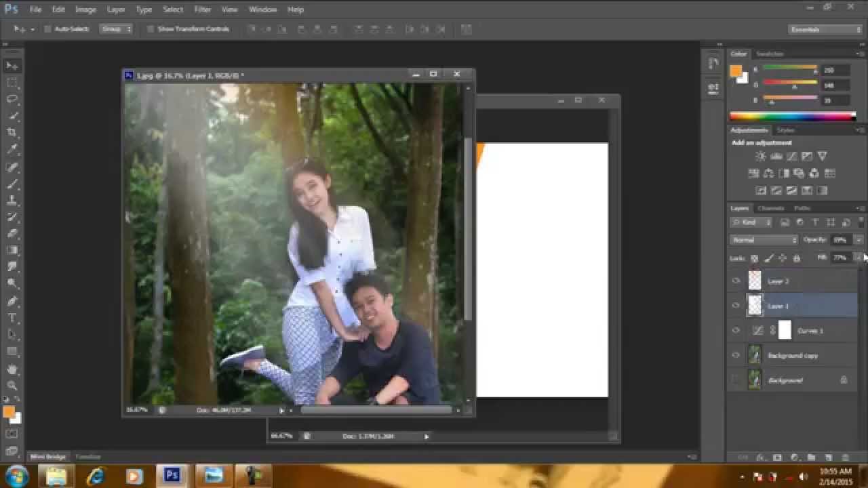The image size is (868, 488).
Task: Select the Quick Selection tool
Action: pyautogui.click(x=12, y=117)
